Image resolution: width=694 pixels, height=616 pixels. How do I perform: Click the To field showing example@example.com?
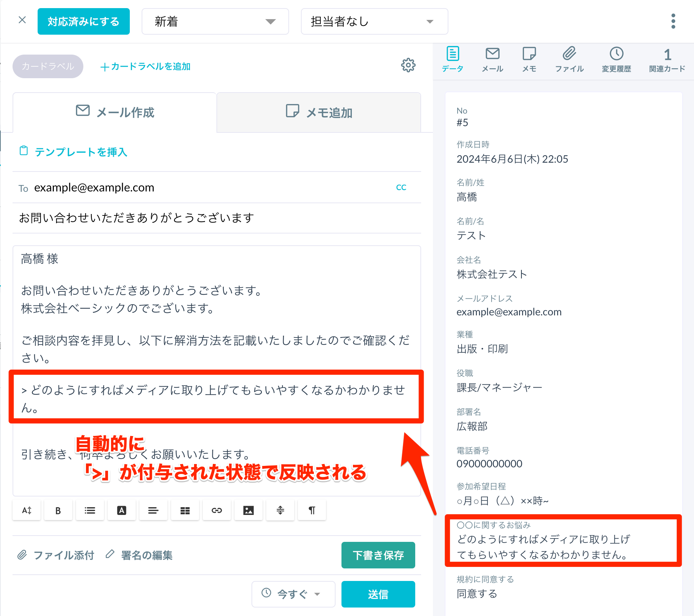point(94,187)
